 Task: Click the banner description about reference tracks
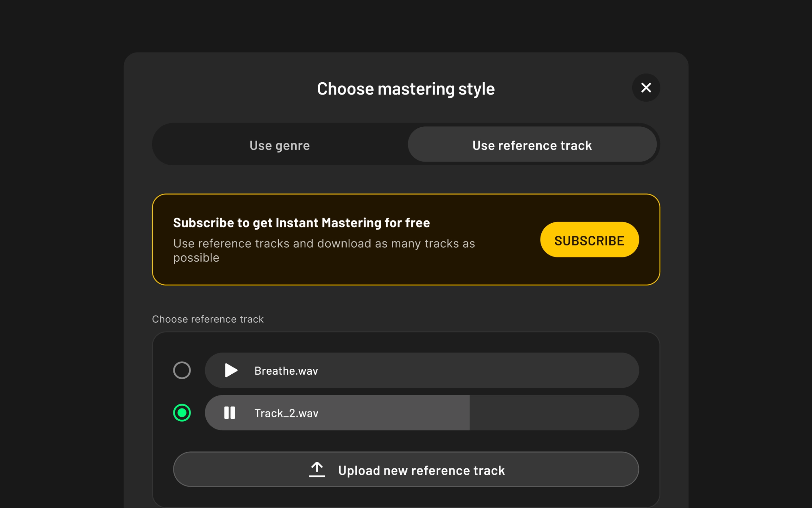324,250
